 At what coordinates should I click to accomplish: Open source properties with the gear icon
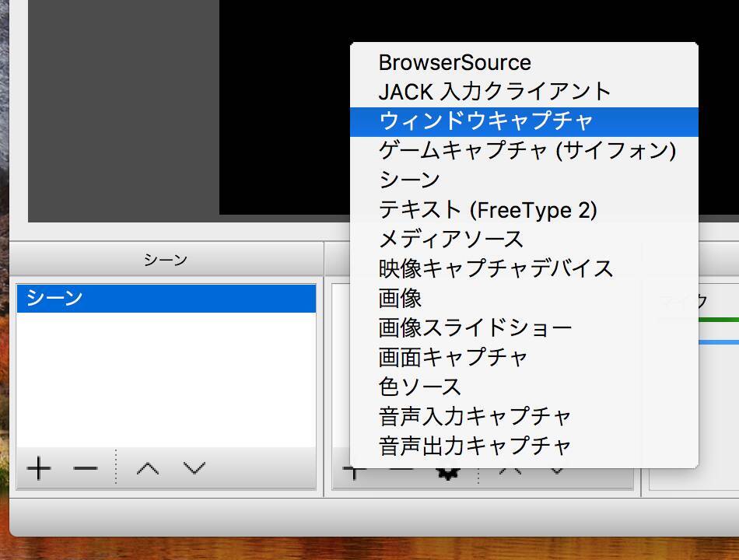(447, 472)
